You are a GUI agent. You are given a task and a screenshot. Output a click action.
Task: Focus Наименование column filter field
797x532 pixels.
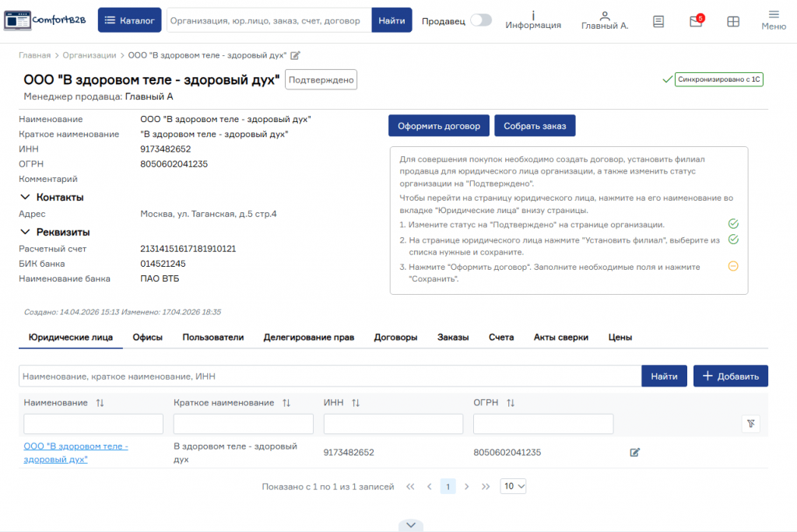93,424
